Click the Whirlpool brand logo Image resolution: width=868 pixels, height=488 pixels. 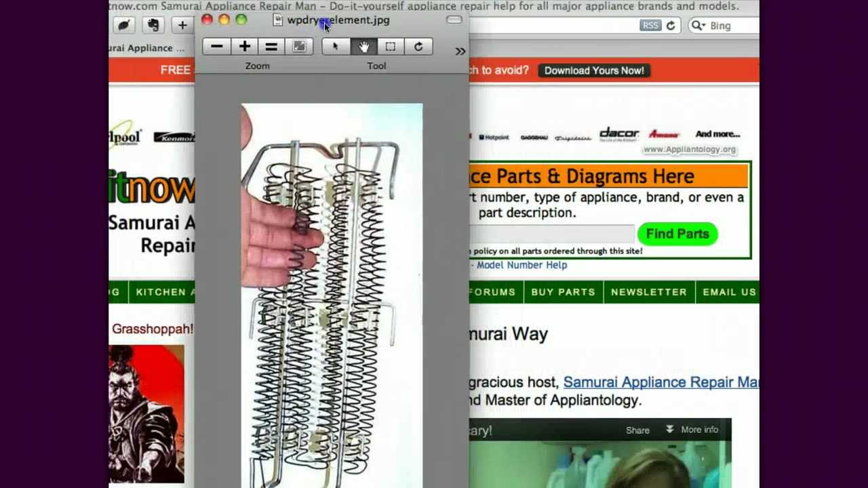[125, 135]
